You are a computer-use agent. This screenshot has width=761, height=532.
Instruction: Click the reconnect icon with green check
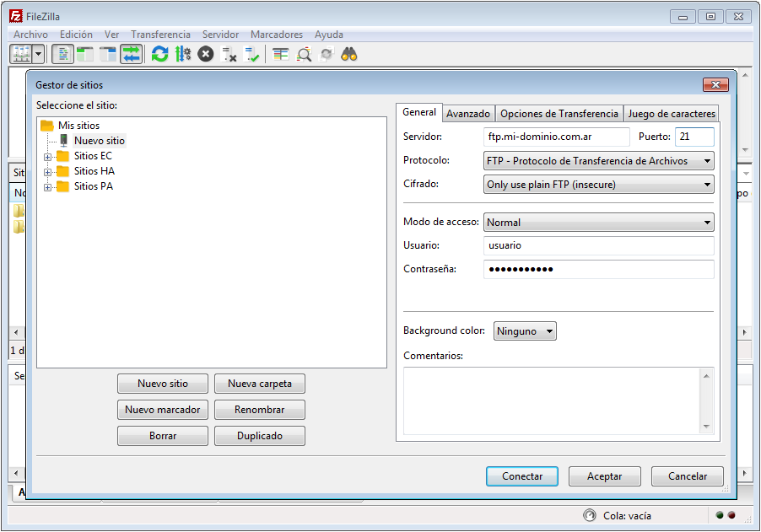252,54
